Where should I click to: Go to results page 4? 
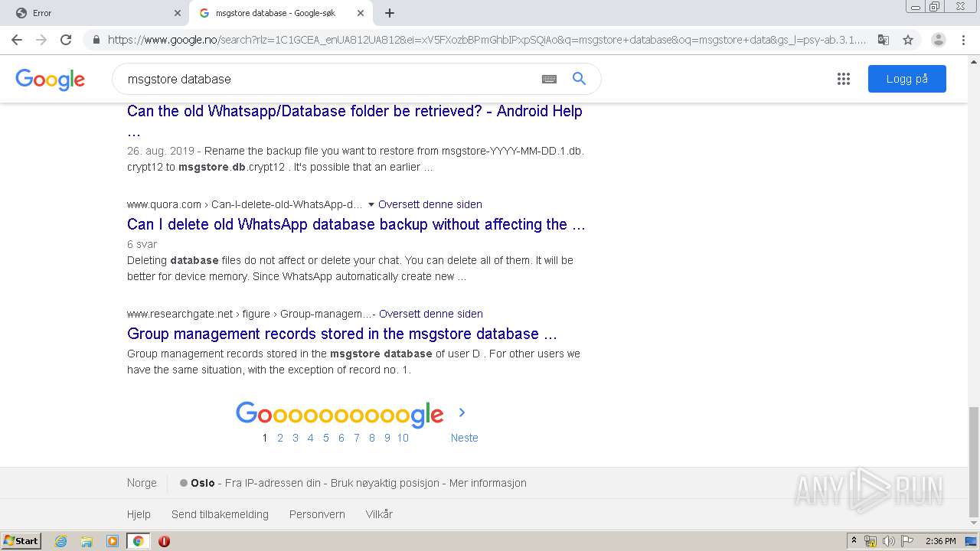coord(310,438)
